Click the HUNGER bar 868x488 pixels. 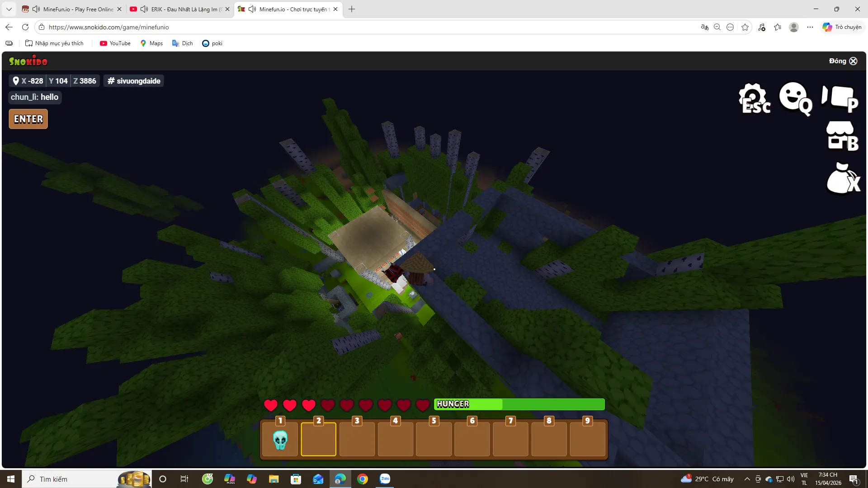point(519,404)
